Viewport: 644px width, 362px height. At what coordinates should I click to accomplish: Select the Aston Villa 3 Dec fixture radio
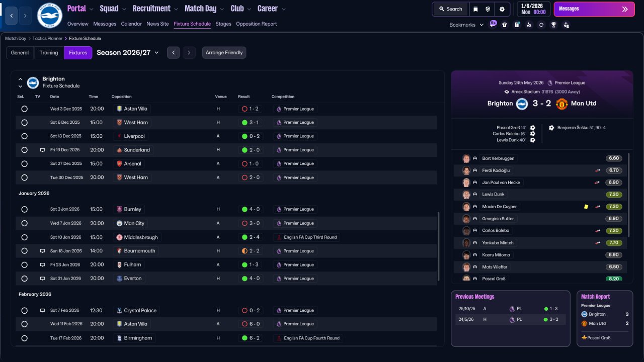(24, 109)
